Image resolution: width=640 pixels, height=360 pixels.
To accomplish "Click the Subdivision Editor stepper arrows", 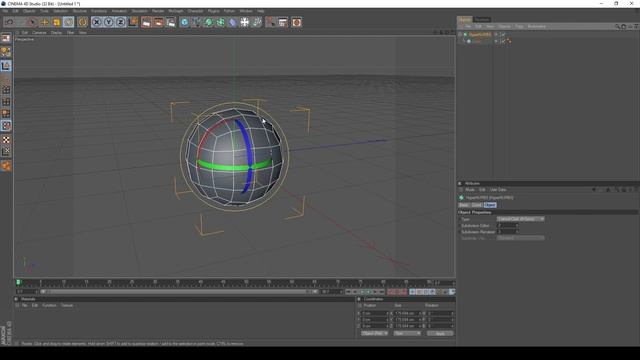I will coord(517,225).
